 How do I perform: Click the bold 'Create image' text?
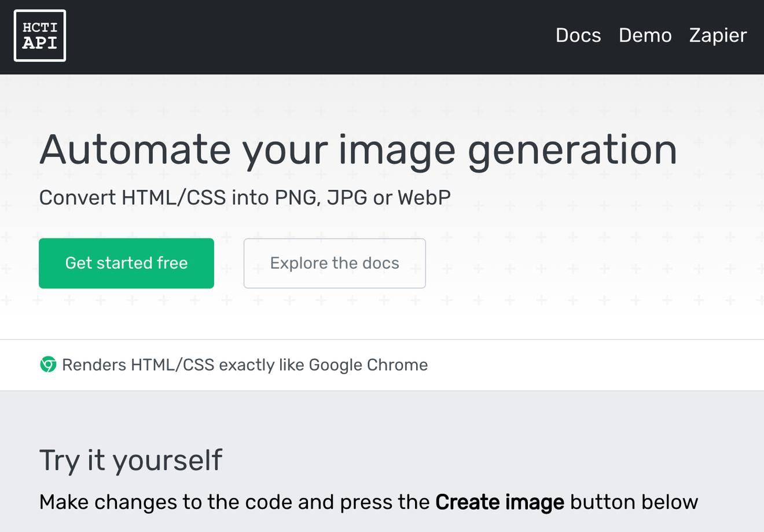499,502
